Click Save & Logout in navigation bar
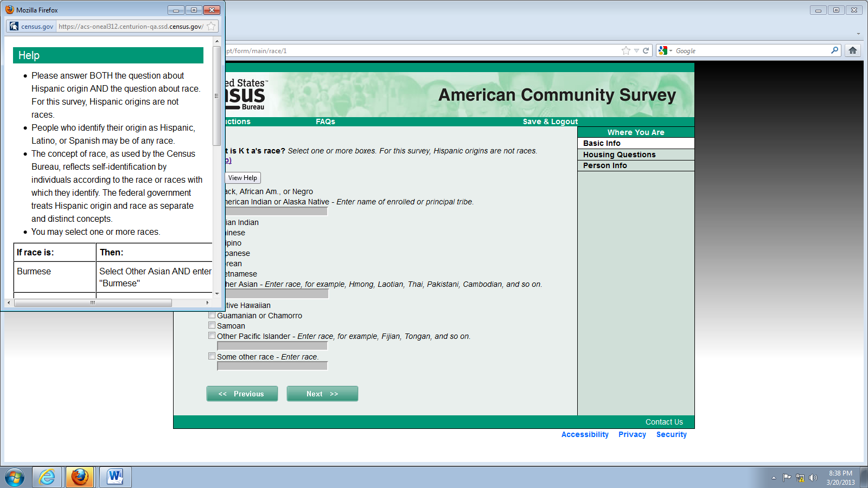Image resolution: width=868 pixels, height=488 pixels. click(x=550, y=121)
